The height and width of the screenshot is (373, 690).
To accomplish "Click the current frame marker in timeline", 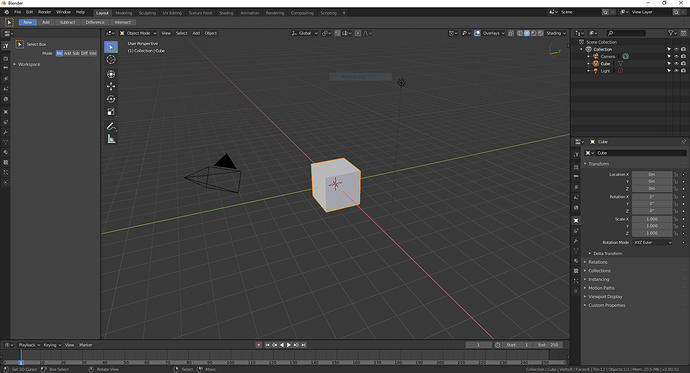I will click(21, 362).
